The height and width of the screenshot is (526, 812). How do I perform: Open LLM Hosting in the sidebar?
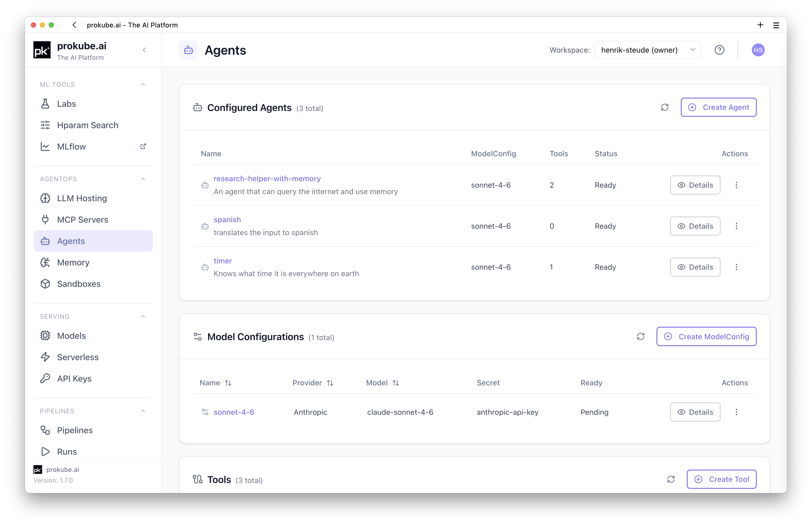click(93, 198)
